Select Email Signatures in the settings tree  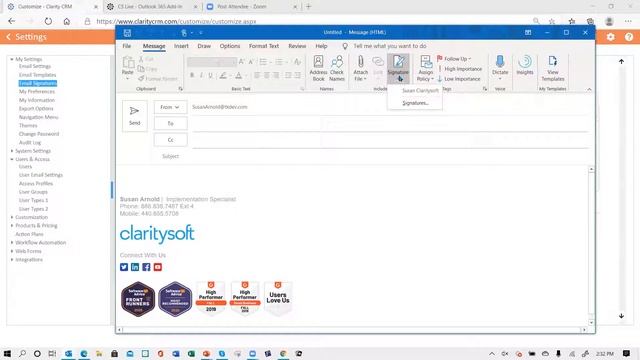coord(38,83)
